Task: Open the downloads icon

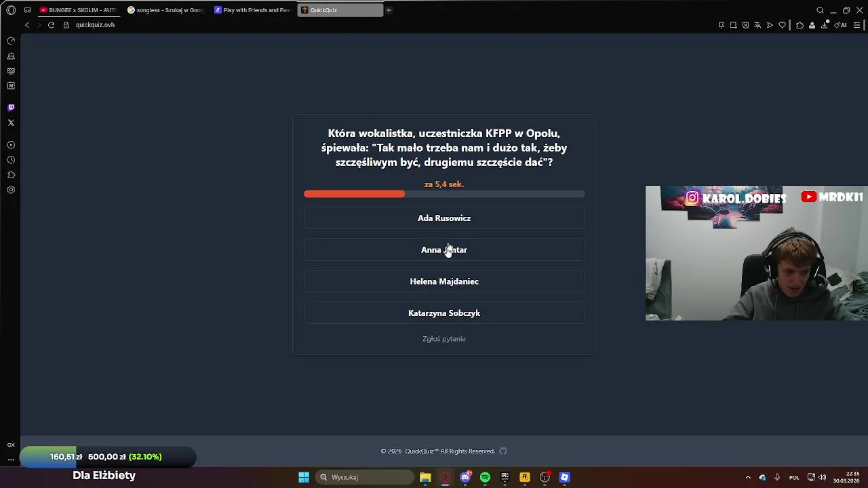Action: [x=825, y=25]
